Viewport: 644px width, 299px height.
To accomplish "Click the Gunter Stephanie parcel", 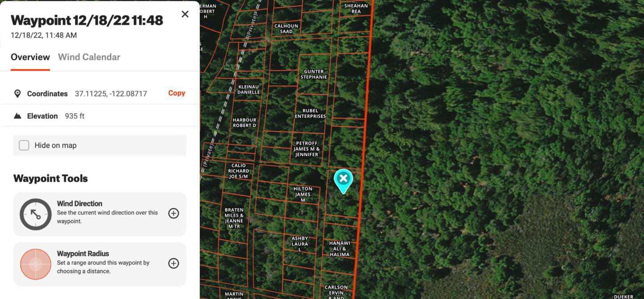I will [x=314, y=74].
